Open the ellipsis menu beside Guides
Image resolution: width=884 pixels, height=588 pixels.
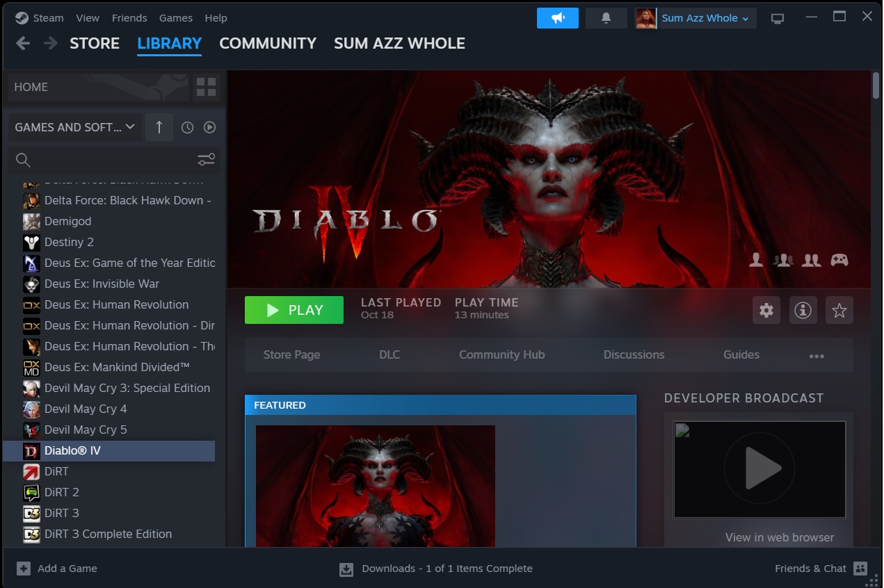click(816, 354)
